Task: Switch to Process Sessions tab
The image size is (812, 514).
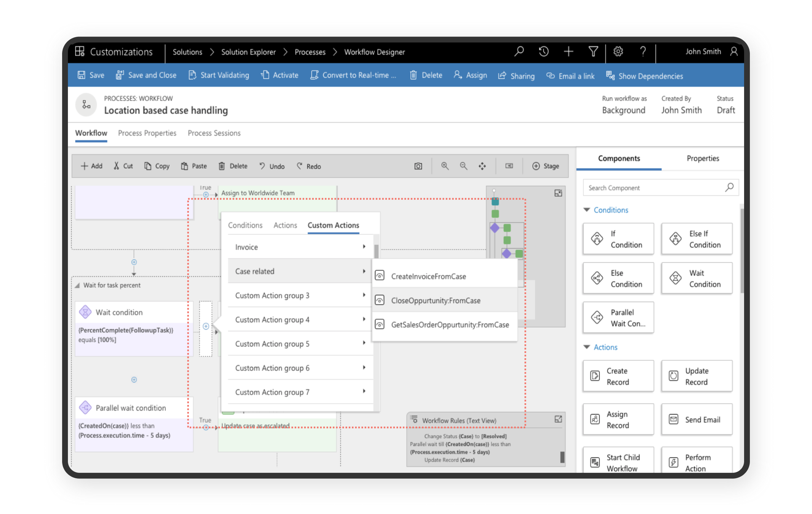Action: point(214,133)
